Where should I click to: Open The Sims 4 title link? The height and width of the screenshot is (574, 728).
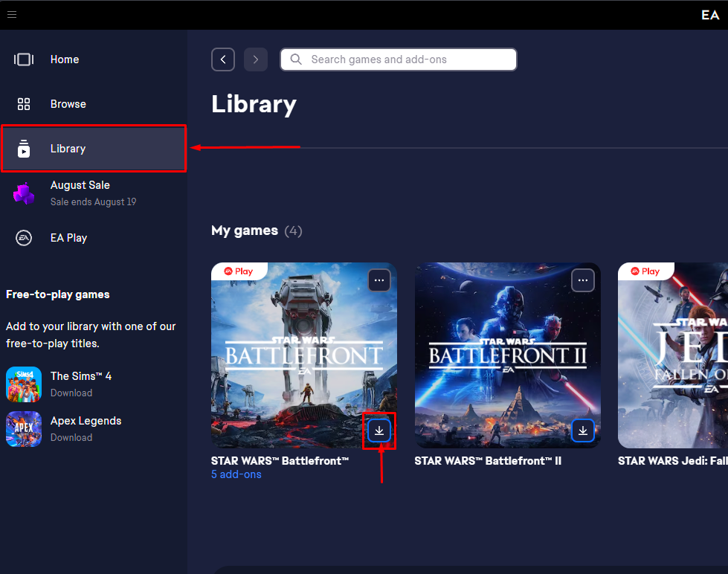pos(81,376)
